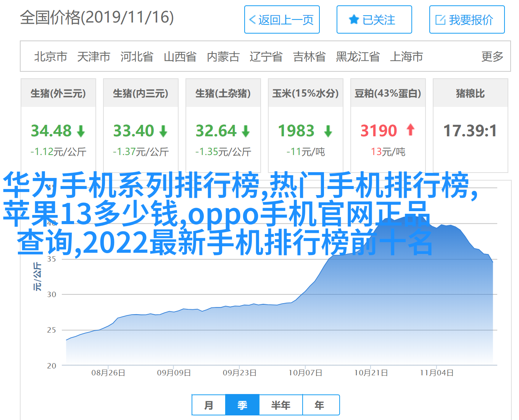The height and width of the screenshot is (420, 519).
Task: Click the 33.40 price value
Action: 134,131
